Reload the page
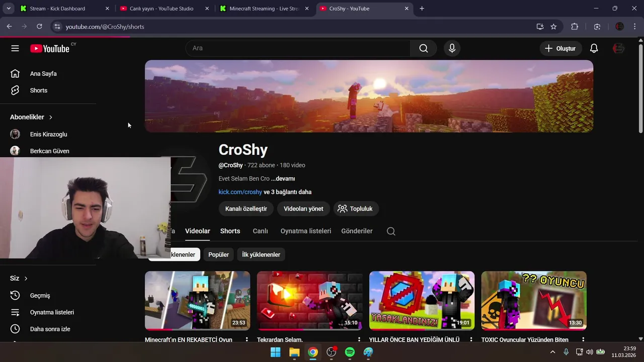This screenshot has height=362, width=644. pyautogui.click(x=39, y=27)
